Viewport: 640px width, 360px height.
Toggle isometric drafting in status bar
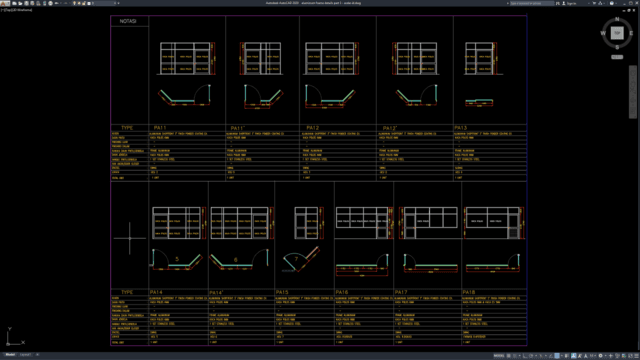click(x=541, y=356)
